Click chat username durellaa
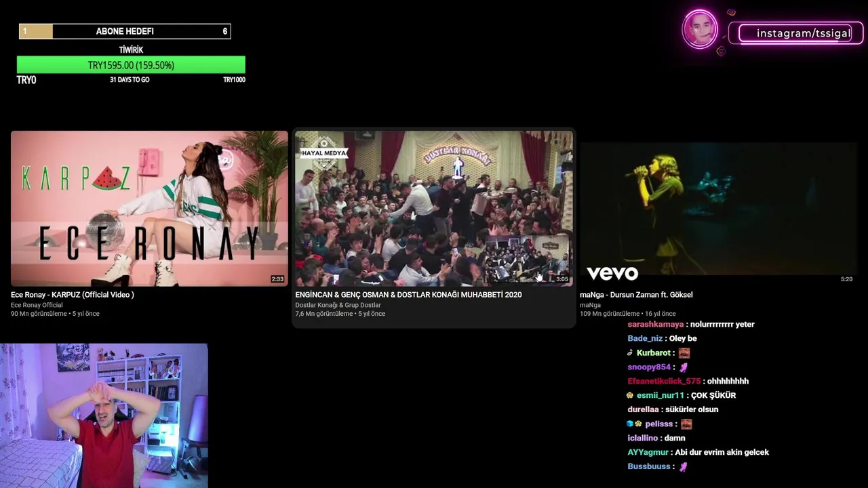 coord(643,410)
